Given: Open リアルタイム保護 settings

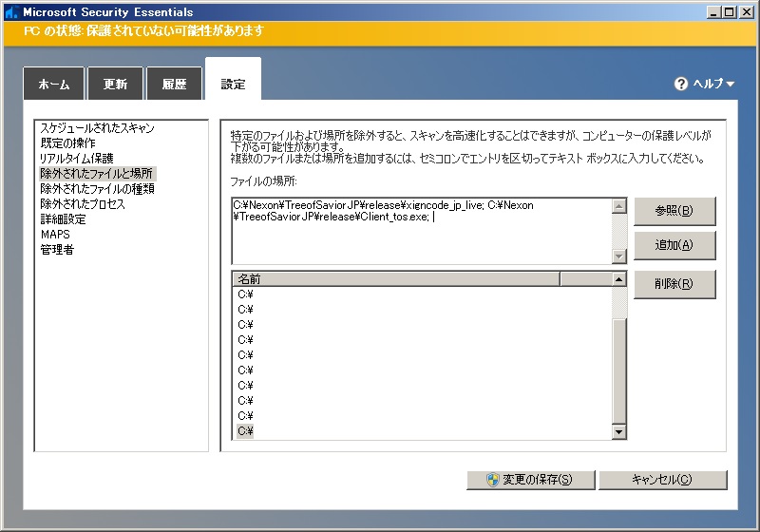Looking at the screenshot, I should [x=77, y=159].
